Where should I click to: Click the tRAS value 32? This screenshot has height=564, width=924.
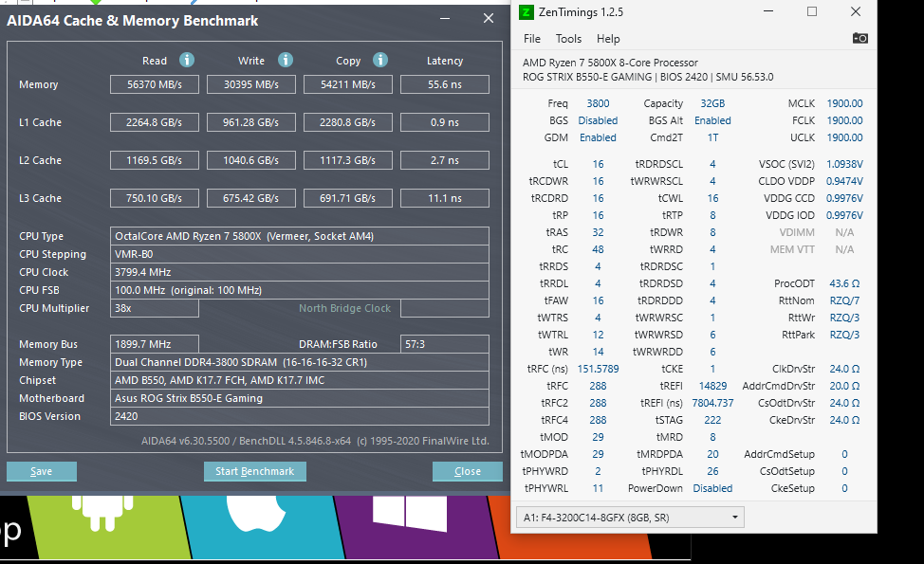pos(598,232)
